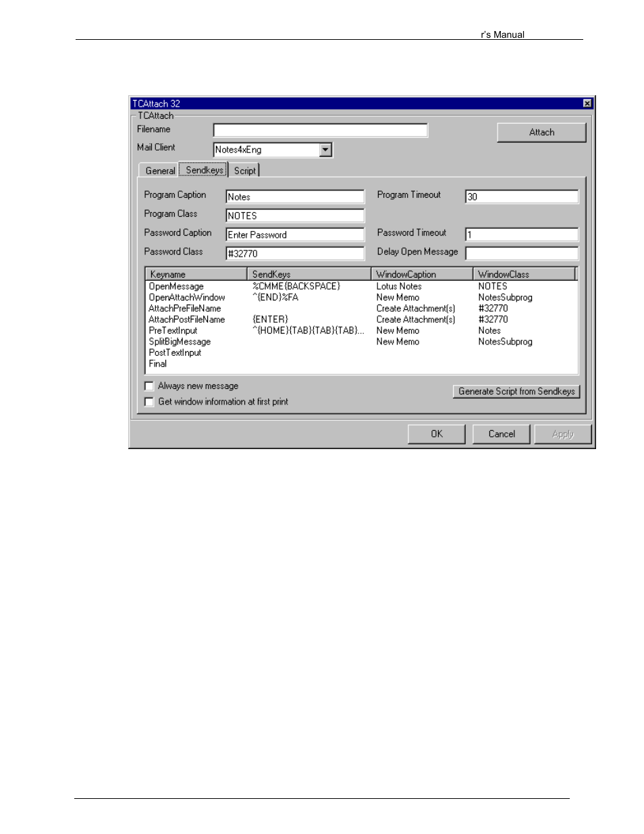Screen dimensions: 644x834
Task: Open the Script tab
Action: coord(244,171)
